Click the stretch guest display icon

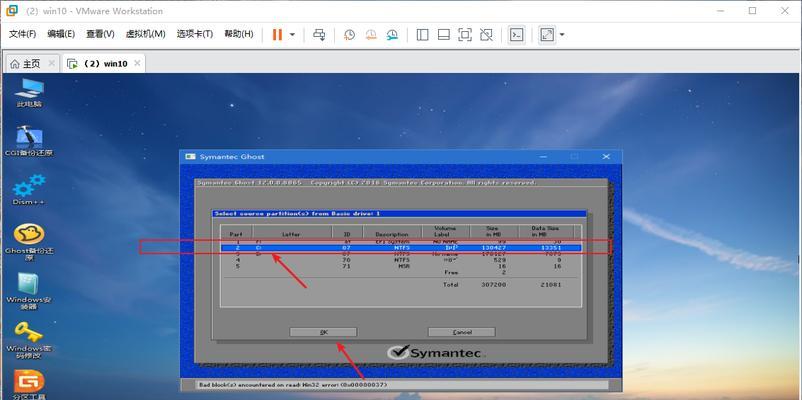547,35
